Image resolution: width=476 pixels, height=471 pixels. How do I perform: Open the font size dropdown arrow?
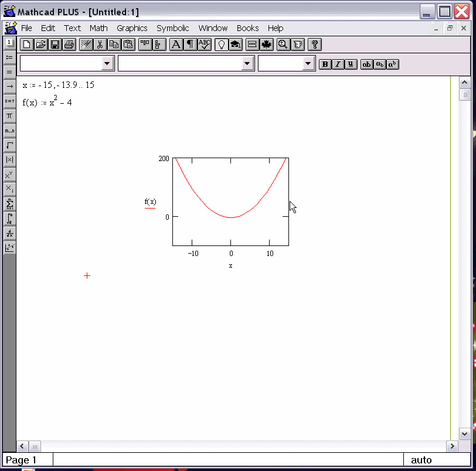(x=309, y=64)
